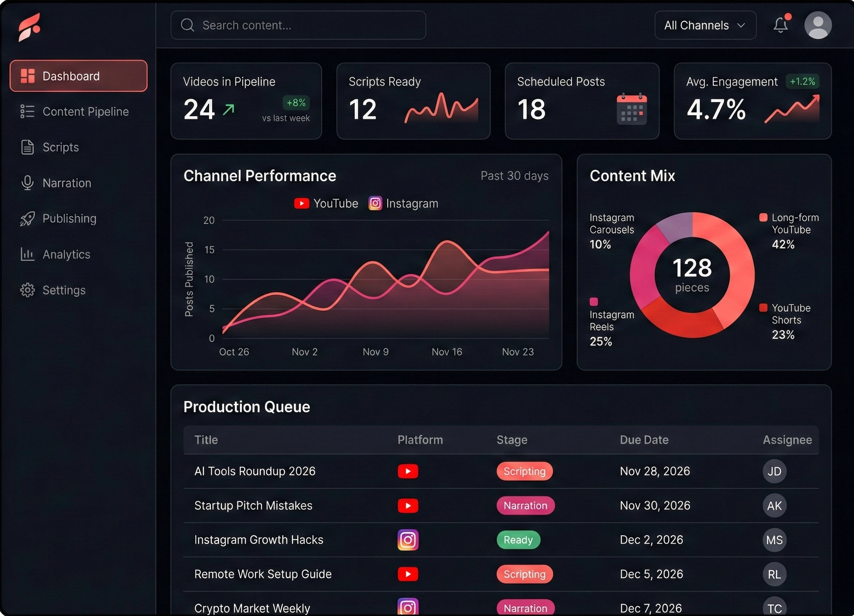
Task: Click assignee JD on AI Tools Roundup 2026
Action: [x=774, y=471]
